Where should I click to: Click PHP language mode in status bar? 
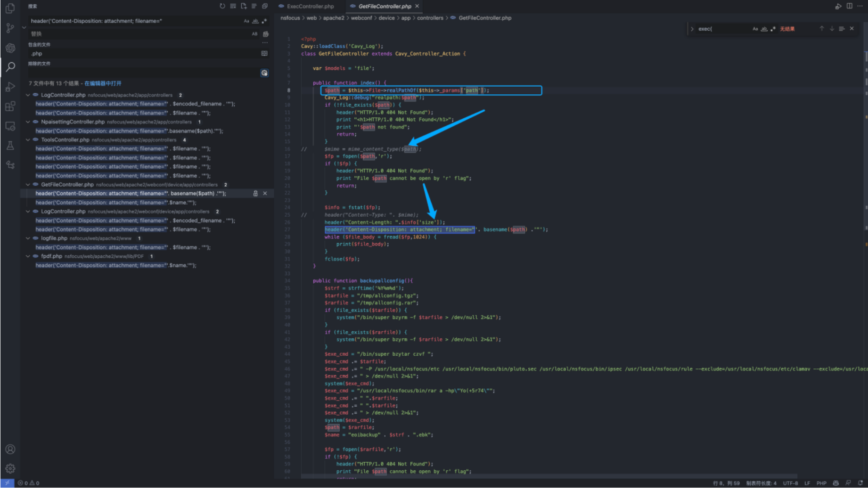click(821, 483)
